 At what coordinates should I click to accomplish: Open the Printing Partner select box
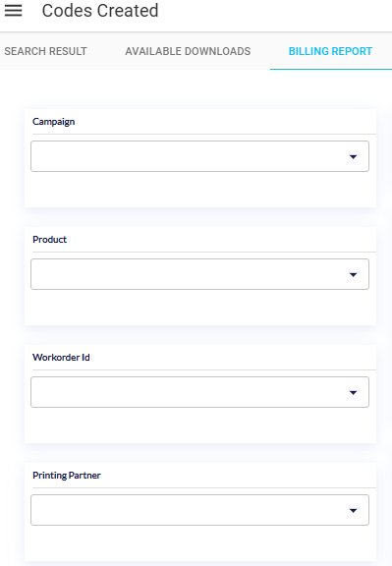pos(199,510)
